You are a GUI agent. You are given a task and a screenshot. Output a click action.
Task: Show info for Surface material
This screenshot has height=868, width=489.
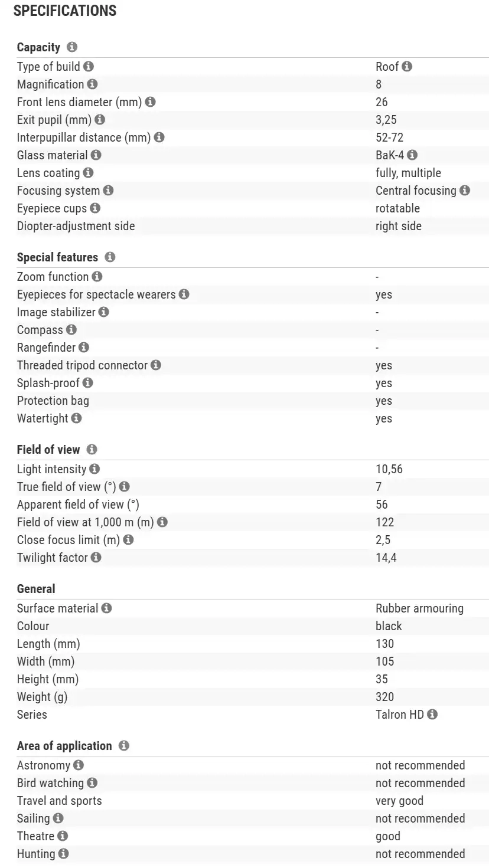pyautogui.click(x=106, y=608)
